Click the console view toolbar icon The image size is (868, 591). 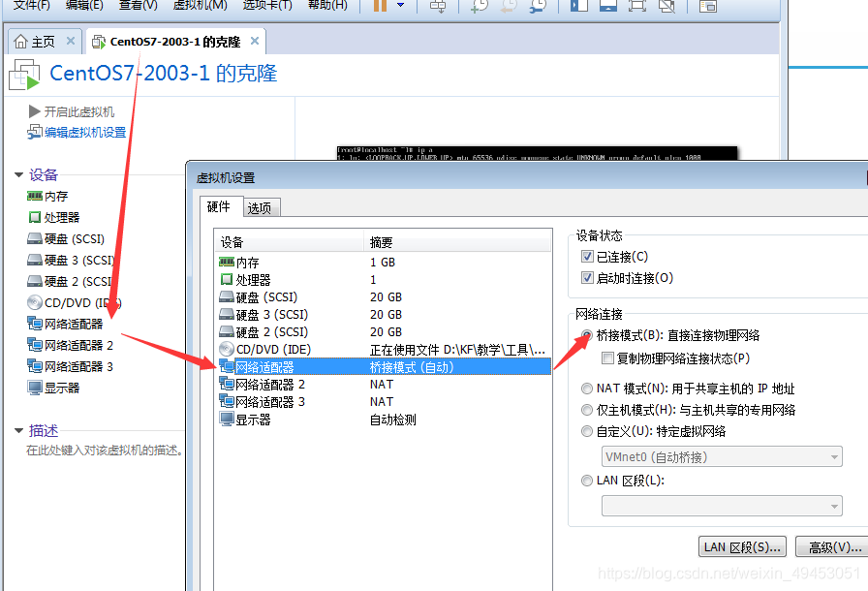point(707,6)
